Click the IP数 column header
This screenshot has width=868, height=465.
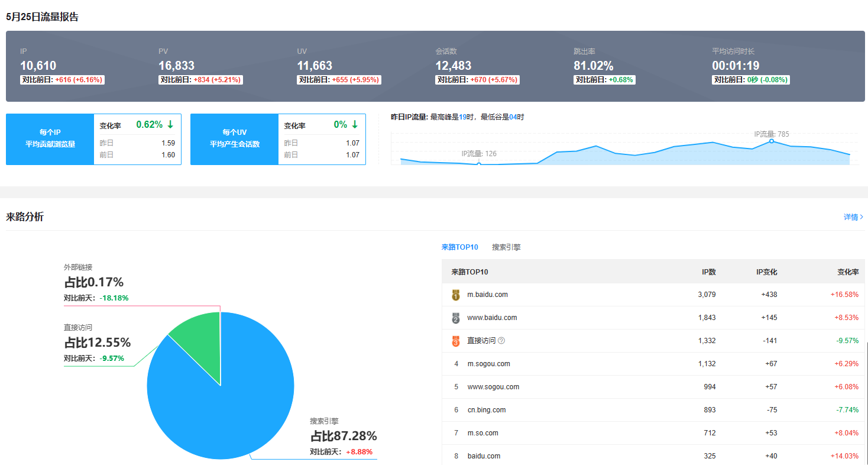pos(708,272)
